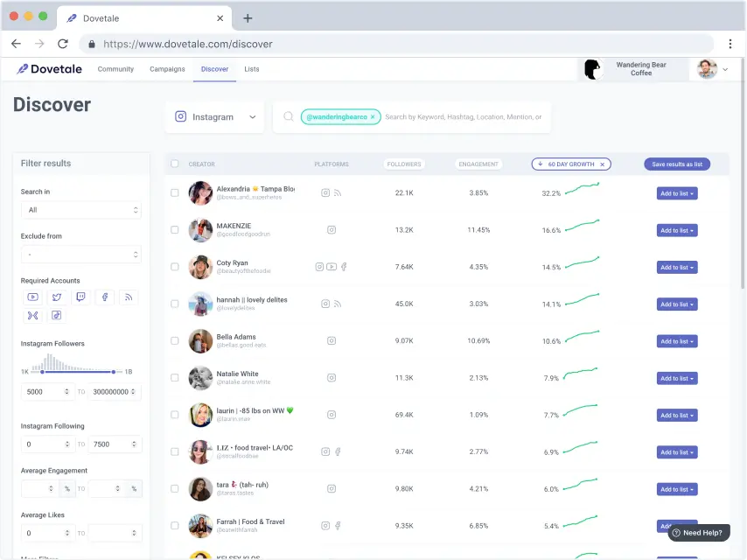Sort by the Followers column header
Viewport: 747px width, 560px height.
[x=403, y=164]
